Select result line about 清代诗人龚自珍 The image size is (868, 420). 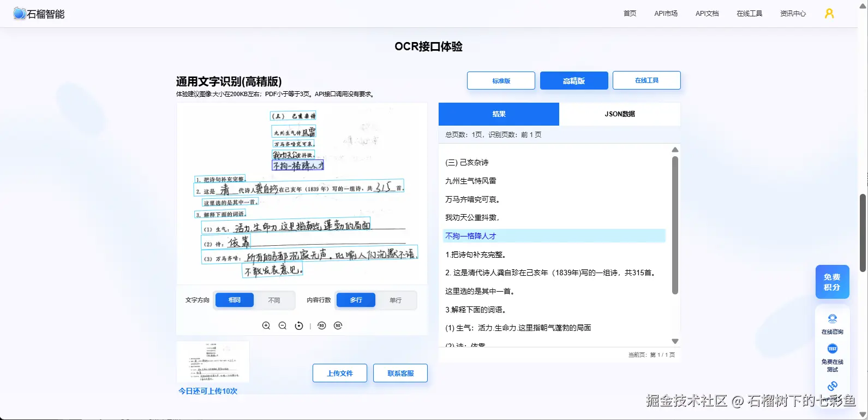click(554, 273)
